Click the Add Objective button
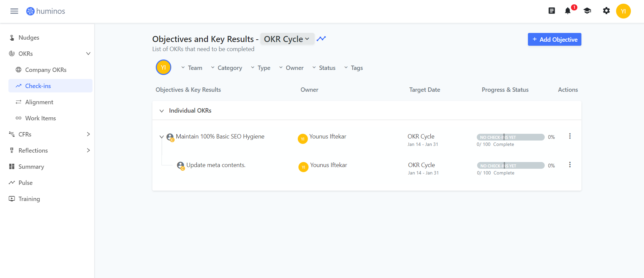The width and height of the screenshot is (644, 278). [x=554, y=39]
